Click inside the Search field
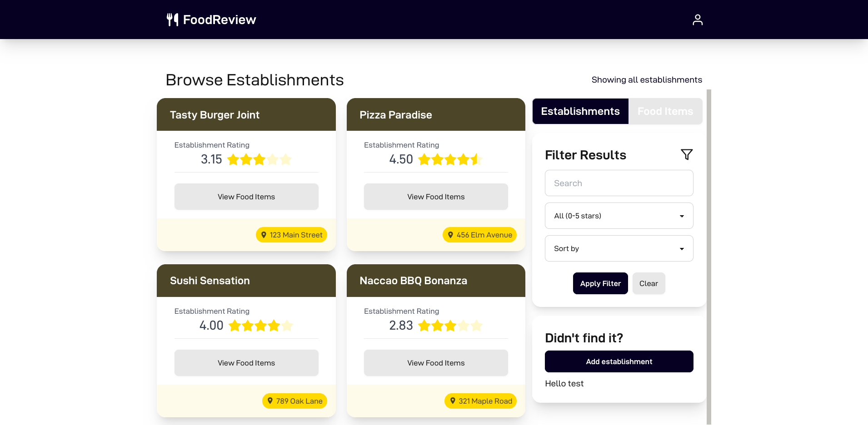Screen dimensions: 868x425 coord(619,183)
